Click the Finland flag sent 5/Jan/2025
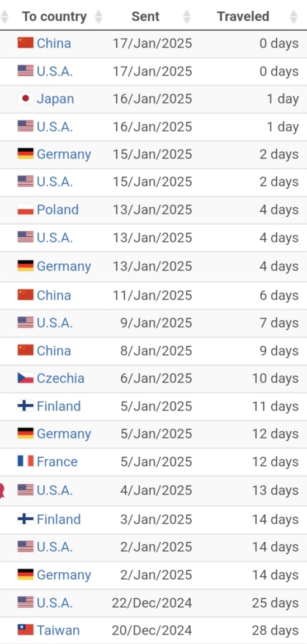307x644 pixels. (25, 406)
